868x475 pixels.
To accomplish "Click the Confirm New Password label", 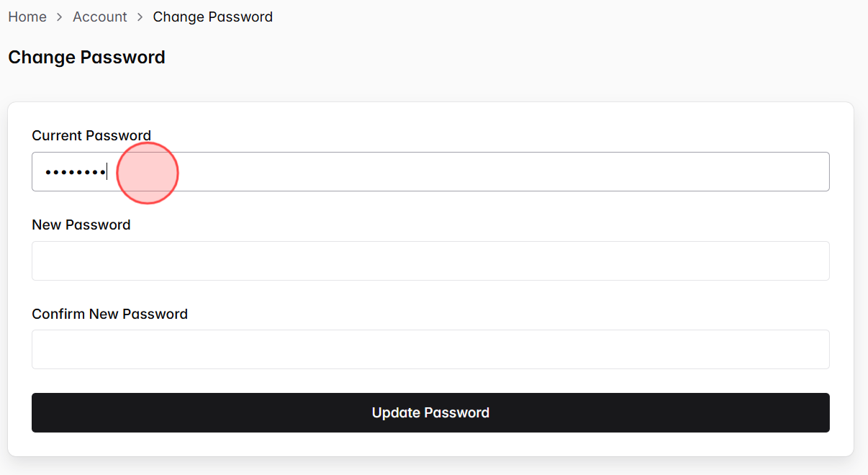I will [109, 314].
